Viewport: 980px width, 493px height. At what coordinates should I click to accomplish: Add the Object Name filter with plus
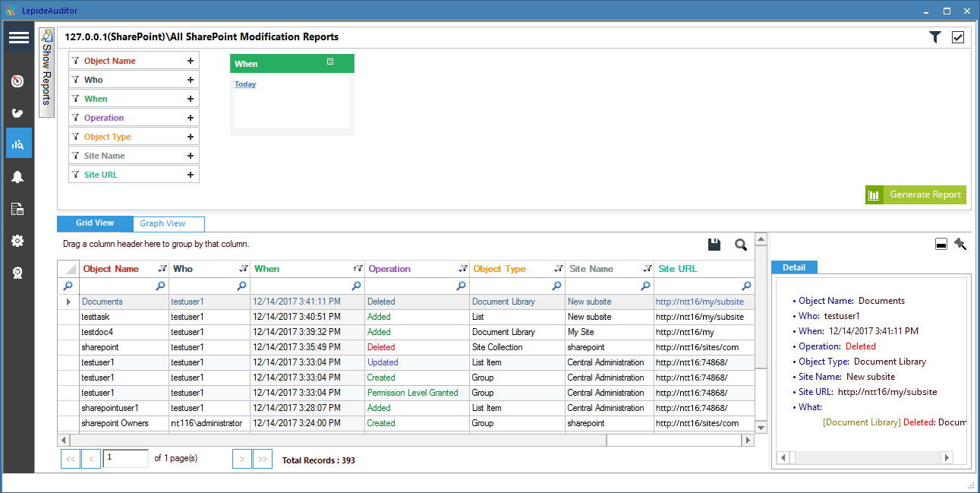191,61
